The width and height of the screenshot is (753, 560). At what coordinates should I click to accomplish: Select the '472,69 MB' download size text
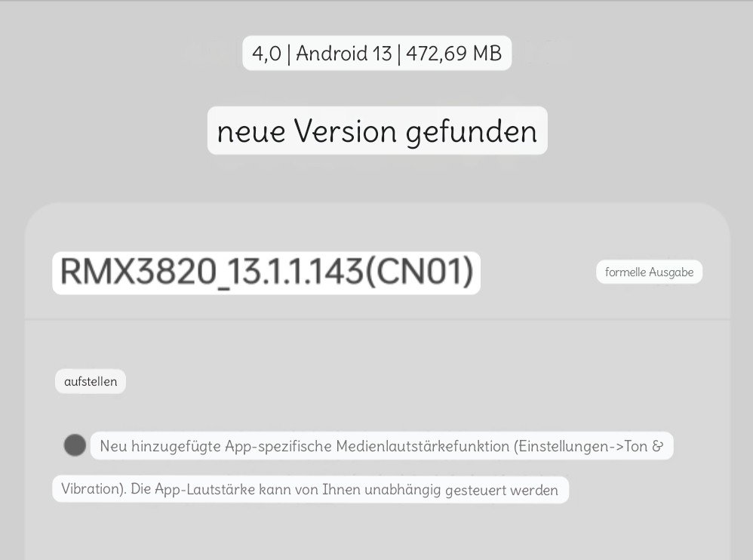pos(453,53)
